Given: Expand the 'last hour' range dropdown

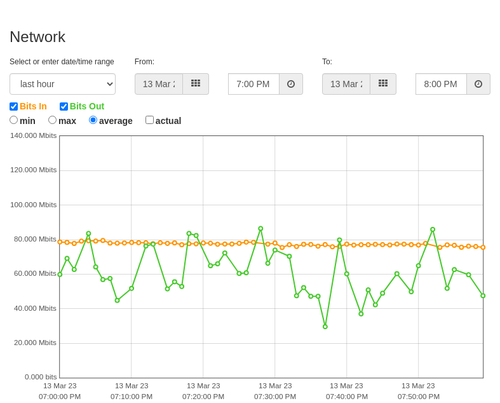Looking at the screenshot, I should click(x=63, y=84).
